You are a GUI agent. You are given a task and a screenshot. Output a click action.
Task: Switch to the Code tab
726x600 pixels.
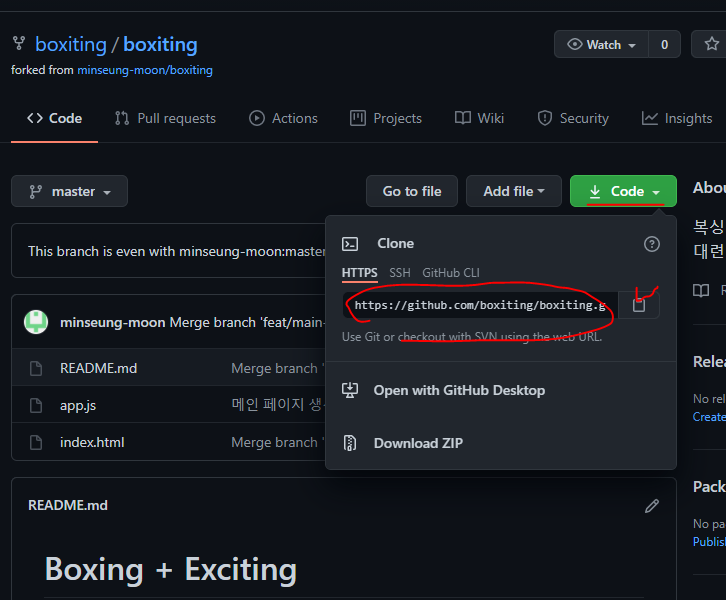coord(55,119)
